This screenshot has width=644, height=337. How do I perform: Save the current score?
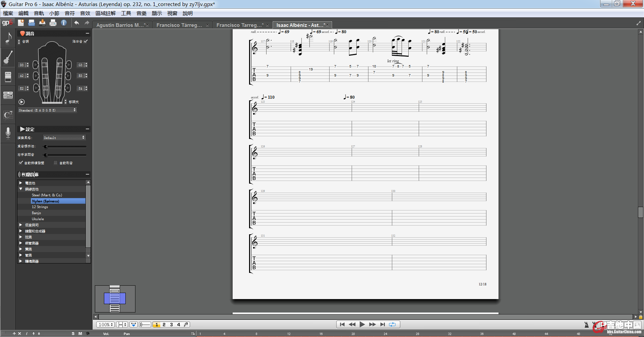tap(42, 22)
